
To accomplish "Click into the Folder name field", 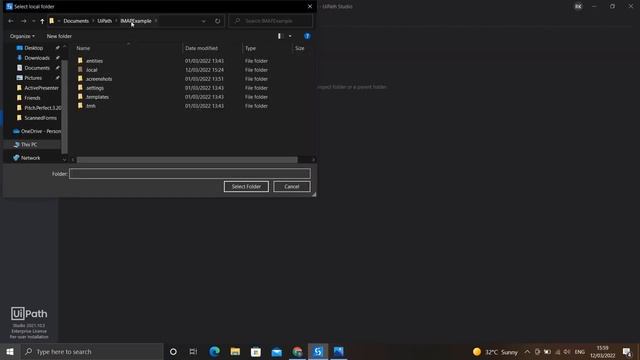I will pos(190,173).
